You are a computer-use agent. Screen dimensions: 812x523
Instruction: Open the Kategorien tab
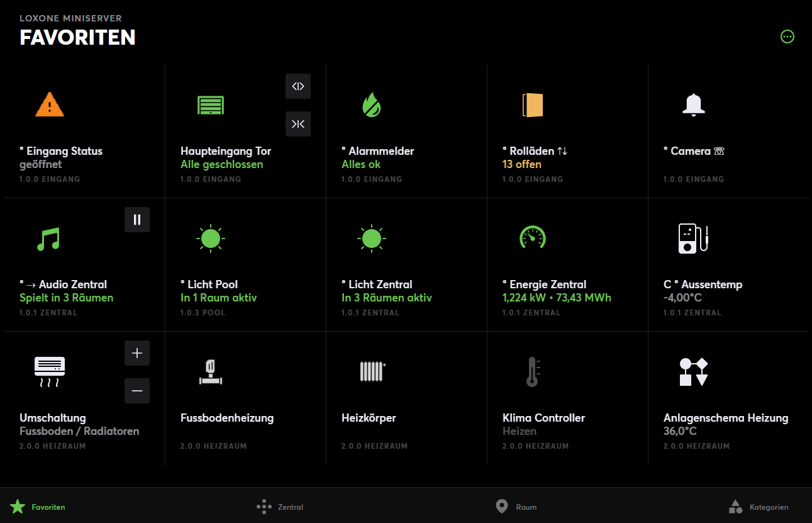[758, 507]
